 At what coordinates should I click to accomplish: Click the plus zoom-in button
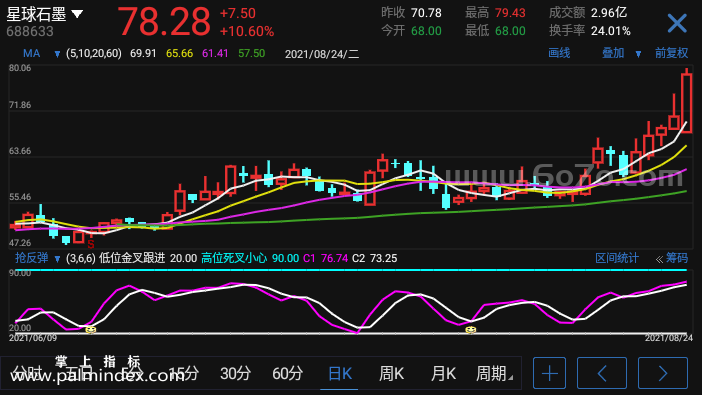(549, 373)
